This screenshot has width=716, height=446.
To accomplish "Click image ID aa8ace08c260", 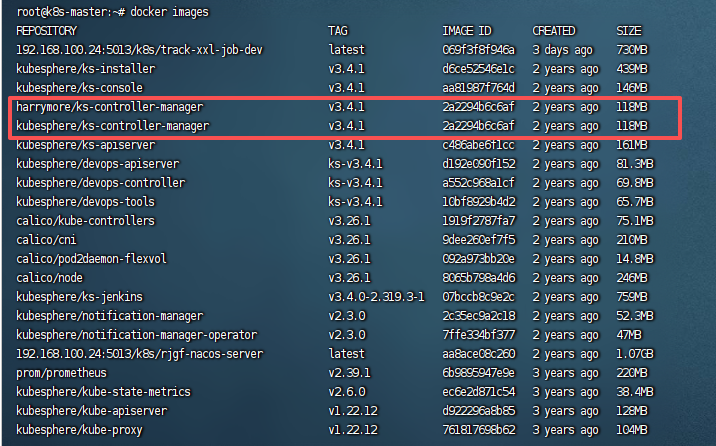I will coord(479,354).
